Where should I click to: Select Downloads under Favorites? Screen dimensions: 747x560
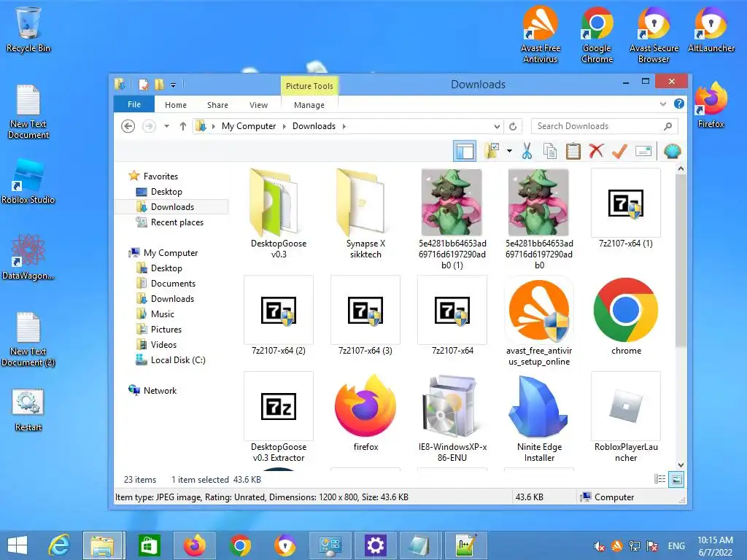click(x=172, y=206)
